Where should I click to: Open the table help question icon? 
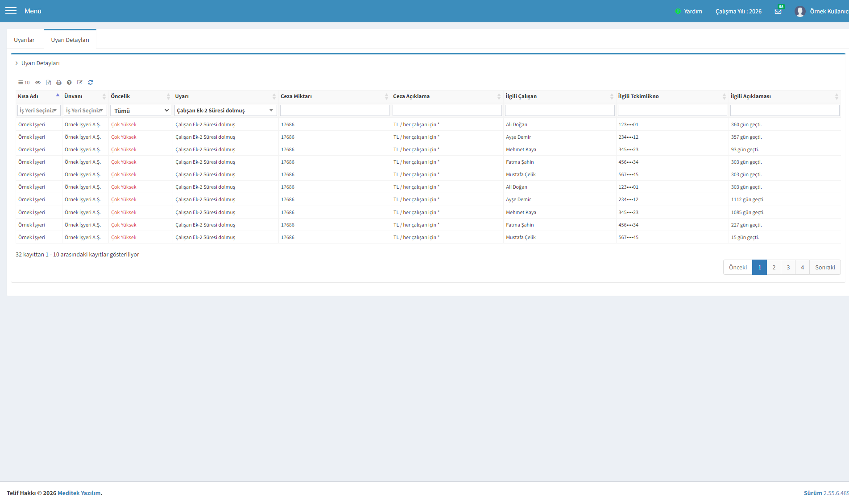[69, 83]
